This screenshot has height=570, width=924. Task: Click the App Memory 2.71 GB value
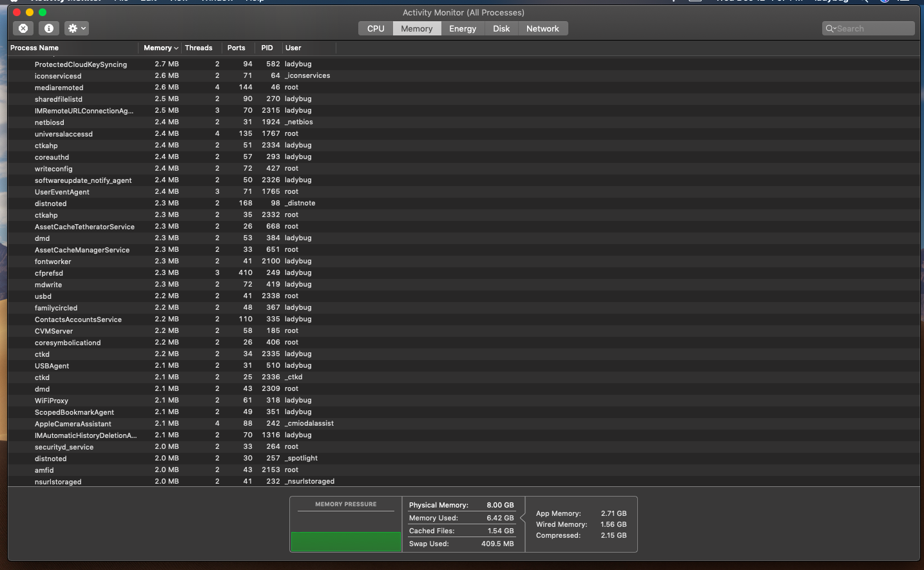613,513
